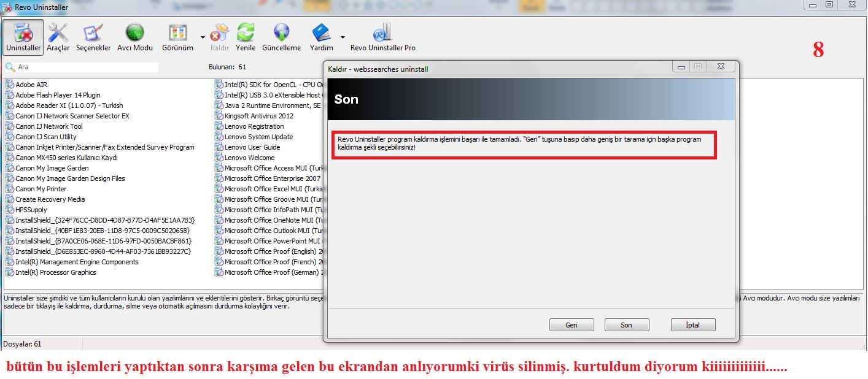Click İptal cancel button
Image resolution: width=868 pixels, height=379 pixels.
[692, 325]
